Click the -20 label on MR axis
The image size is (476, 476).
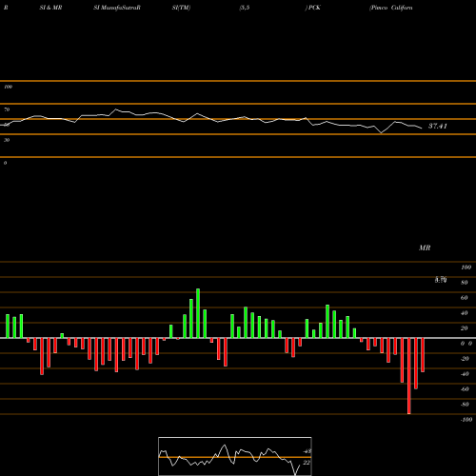click(465, 359)
